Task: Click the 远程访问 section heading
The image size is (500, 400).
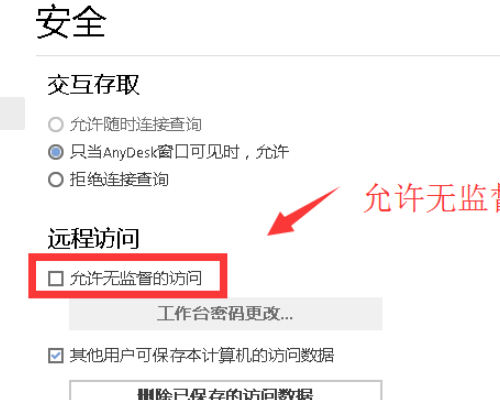Action: [93, 238]
